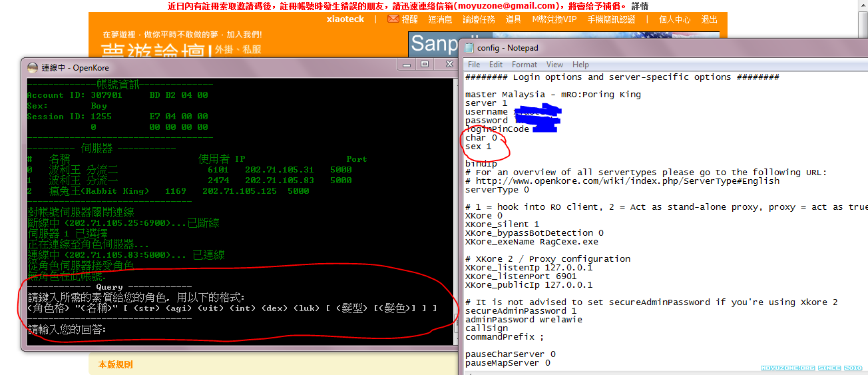Click the M幣兌換VIP link
868x375 pixels.
tap(554, 19)
